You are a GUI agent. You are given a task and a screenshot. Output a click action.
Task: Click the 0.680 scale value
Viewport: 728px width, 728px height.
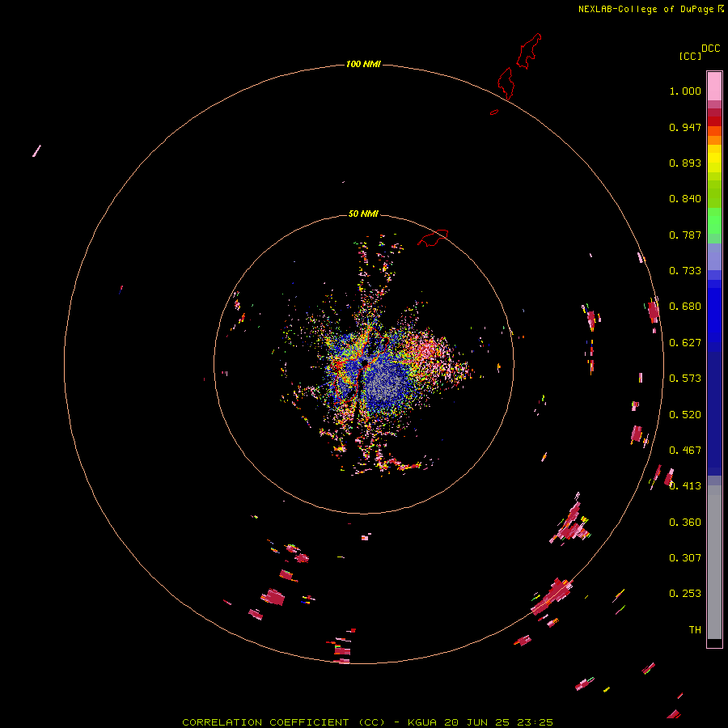pos(685,307)
